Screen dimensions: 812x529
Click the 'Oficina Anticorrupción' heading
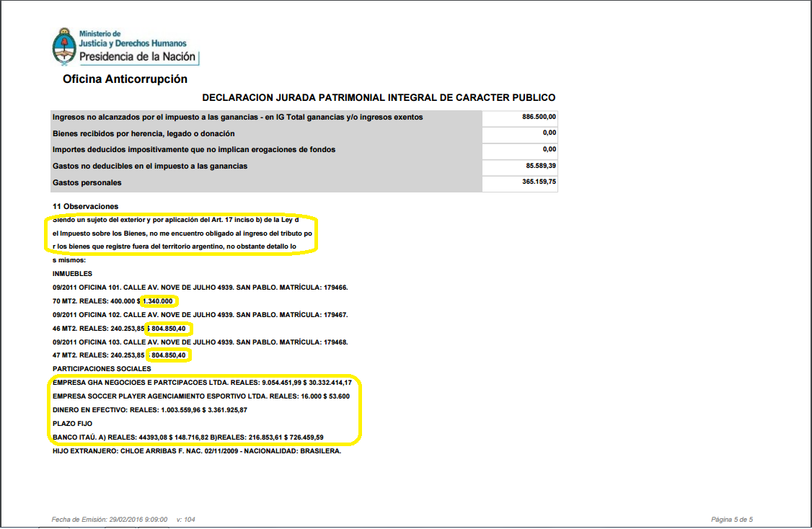click(125, 79)
